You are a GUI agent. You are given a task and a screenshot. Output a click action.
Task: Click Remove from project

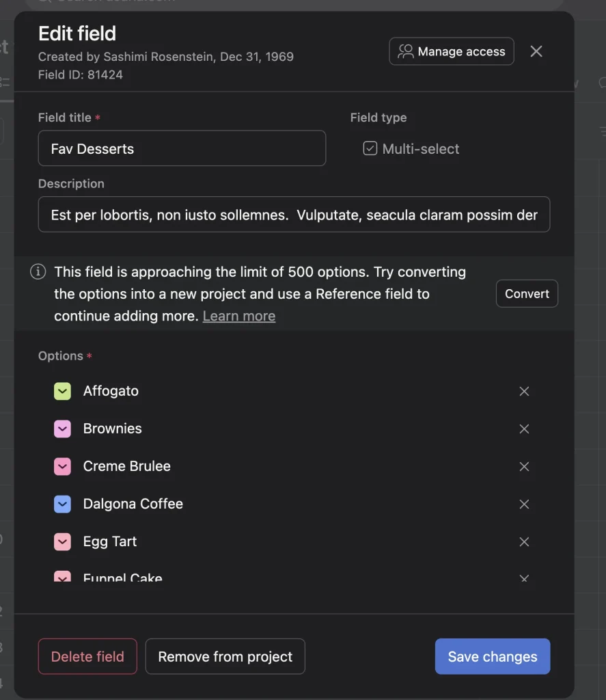225,656
